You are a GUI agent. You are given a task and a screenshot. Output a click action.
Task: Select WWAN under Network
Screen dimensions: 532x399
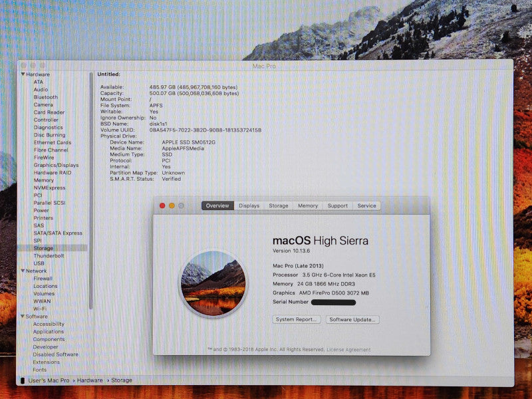42,301
